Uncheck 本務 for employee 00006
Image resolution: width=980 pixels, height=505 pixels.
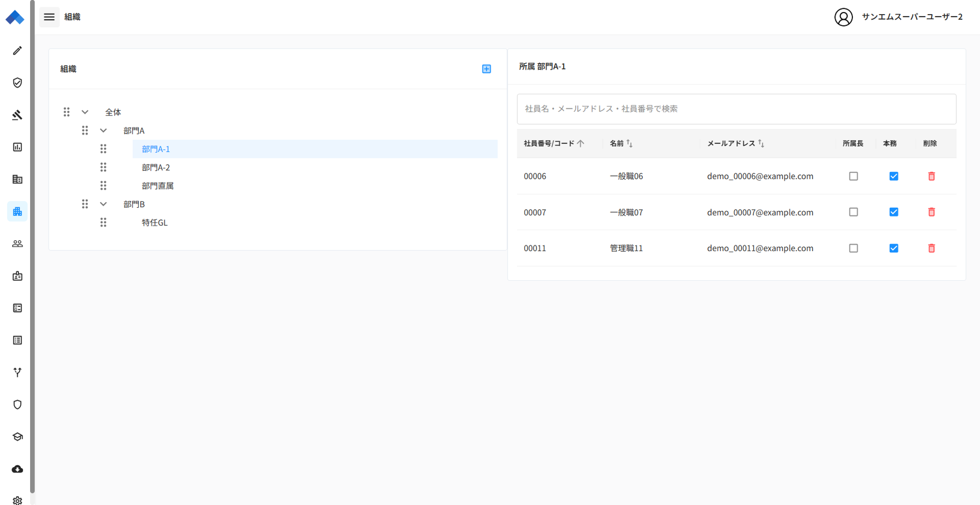[894, 176]
